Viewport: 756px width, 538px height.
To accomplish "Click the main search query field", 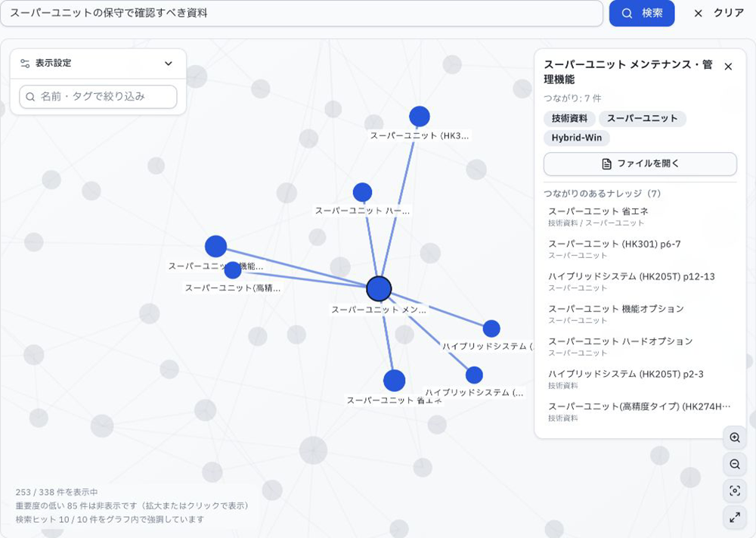I will (x=302, y=13).
